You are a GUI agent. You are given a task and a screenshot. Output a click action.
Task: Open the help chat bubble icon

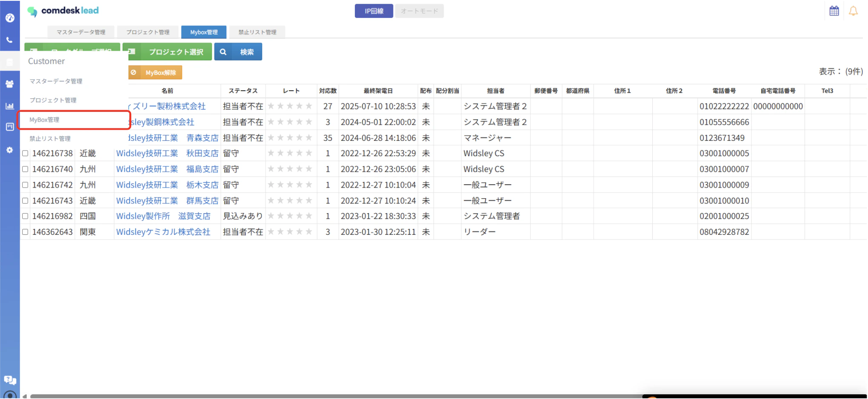(x=10, y=380)
